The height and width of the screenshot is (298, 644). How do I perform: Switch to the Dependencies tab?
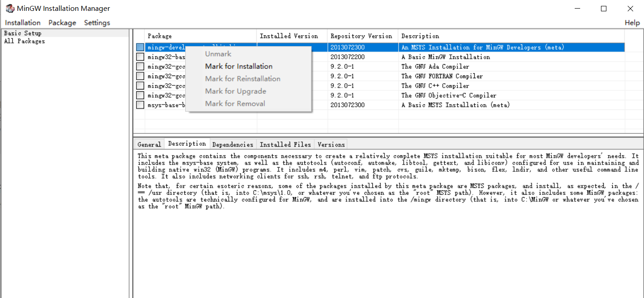click(x=233, y=145)
